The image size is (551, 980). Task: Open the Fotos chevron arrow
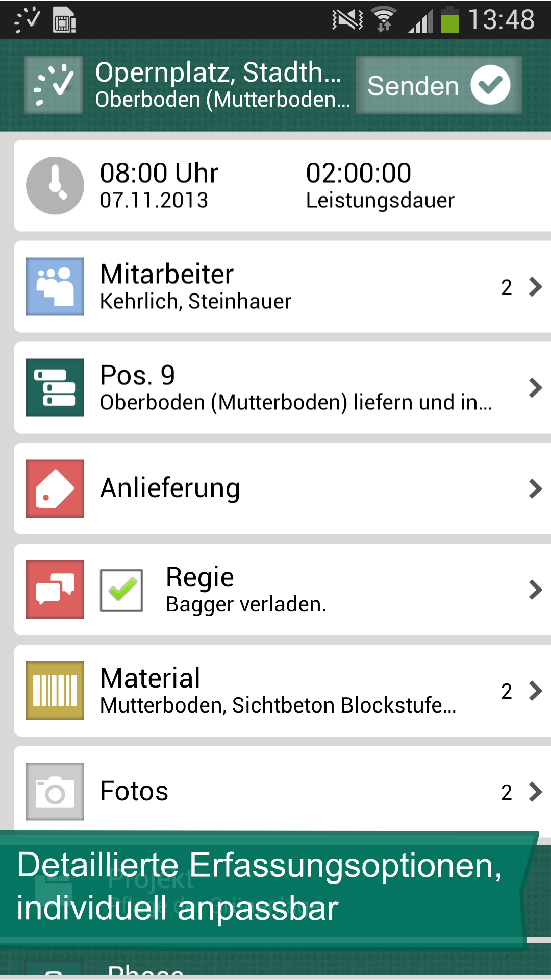535,792
